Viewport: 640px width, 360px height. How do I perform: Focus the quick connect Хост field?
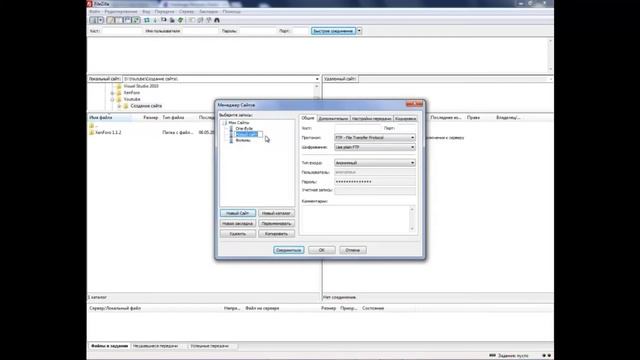tap(121, 31)
